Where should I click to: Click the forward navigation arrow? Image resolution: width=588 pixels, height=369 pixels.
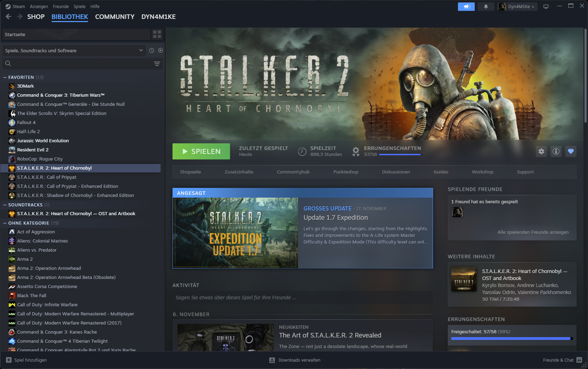point(20,16)
